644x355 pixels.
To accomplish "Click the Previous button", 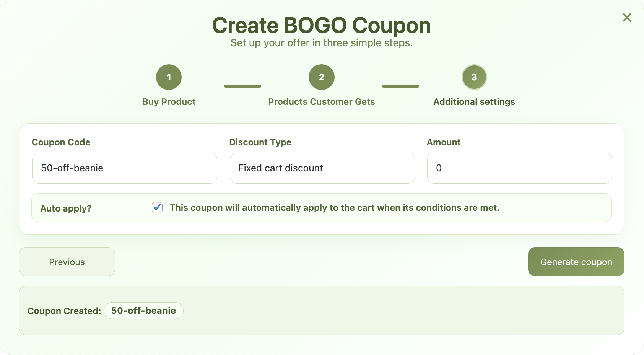I will click(67, 262).
